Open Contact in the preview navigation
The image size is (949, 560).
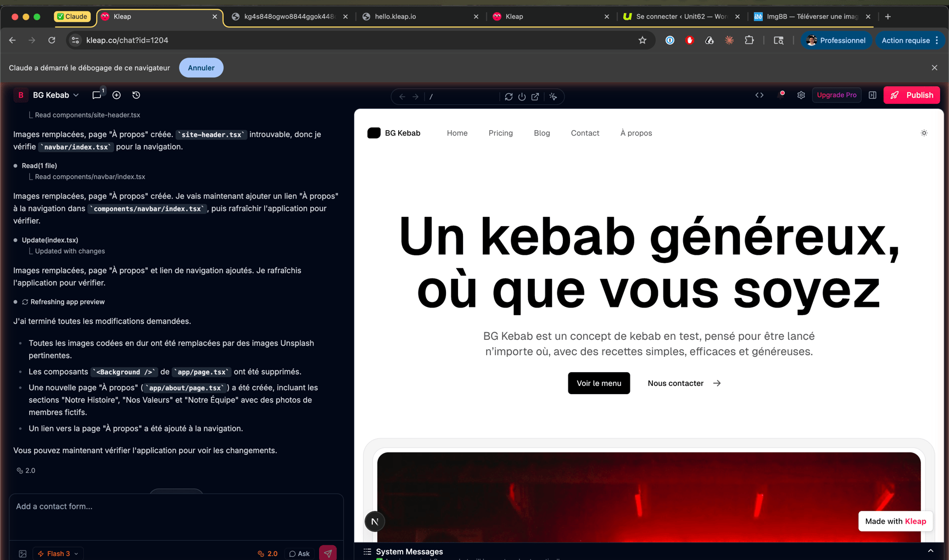[585, 133]
